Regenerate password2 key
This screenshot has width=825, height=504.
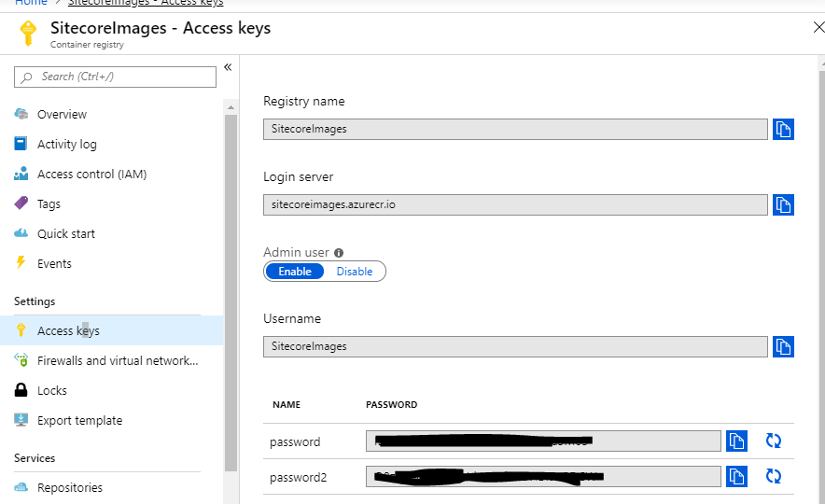click(x=773, y=476)
